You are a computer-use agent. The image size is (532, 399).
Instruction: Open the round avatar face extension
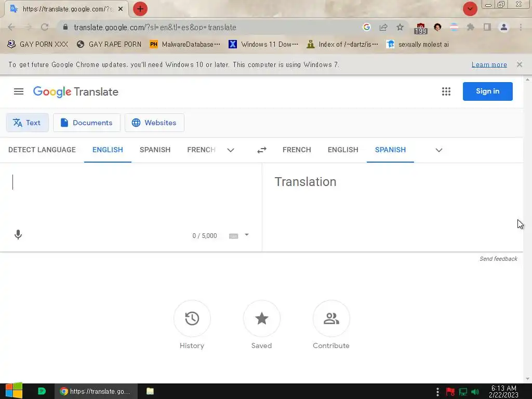pyautogui.click(x=437, y=27)
